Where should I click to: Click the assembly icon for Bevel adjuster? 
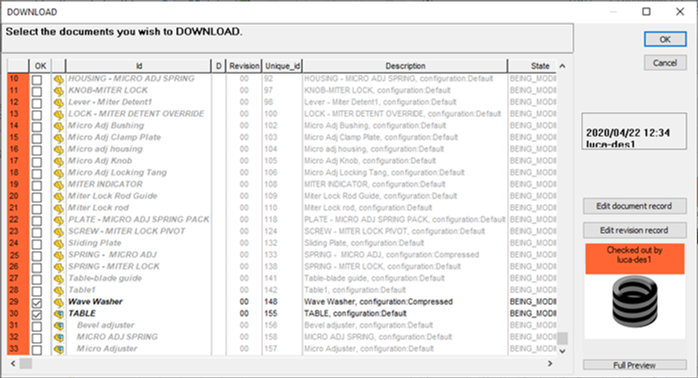tap(58, 326)
